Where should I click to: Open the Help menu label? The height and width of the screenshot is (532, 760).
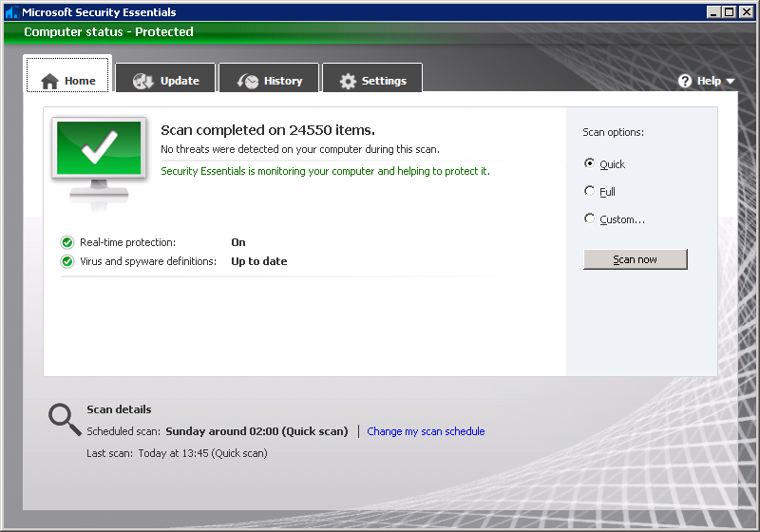pyautogui.click(x=709, y=81)
